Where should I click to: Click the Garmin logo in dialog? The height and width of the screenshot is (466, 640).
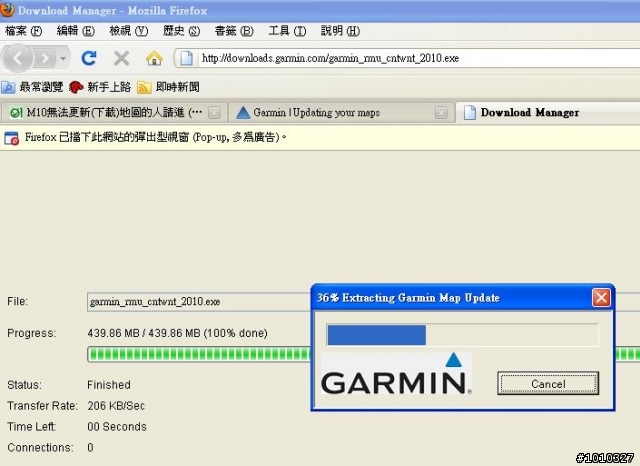pos(396,375)
